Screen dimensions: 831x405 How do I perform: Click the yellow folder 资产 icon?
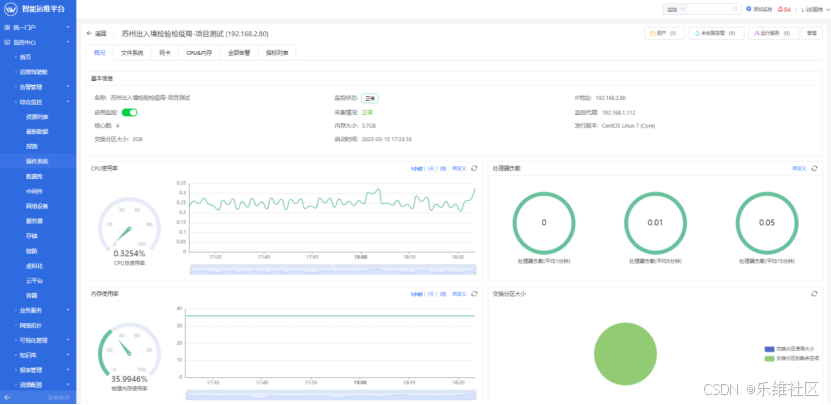[653, 33]
